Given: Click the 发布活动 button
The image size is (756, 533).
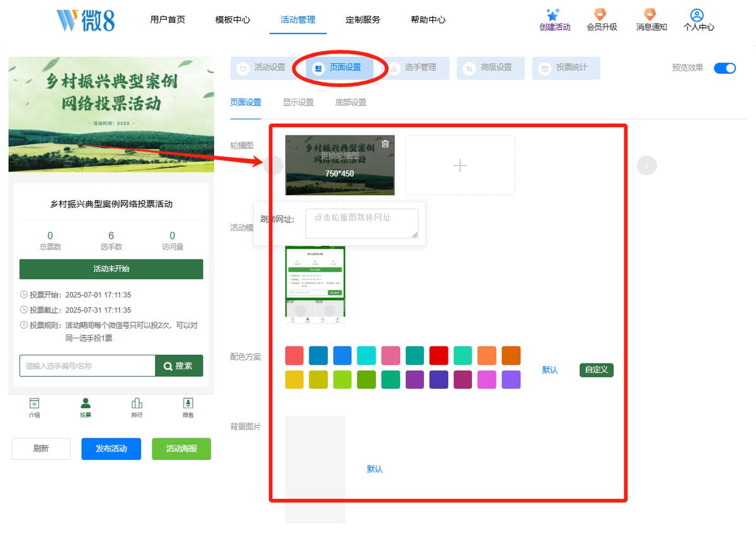Looking at the screenshot, I should [111, 449].
